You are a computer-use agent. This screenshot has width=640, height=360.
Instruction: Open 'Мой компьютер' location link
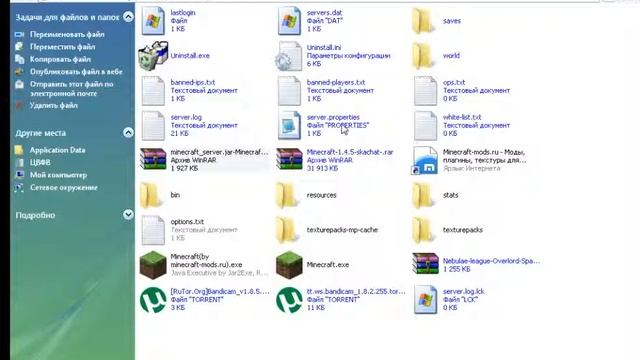[58, 175]
